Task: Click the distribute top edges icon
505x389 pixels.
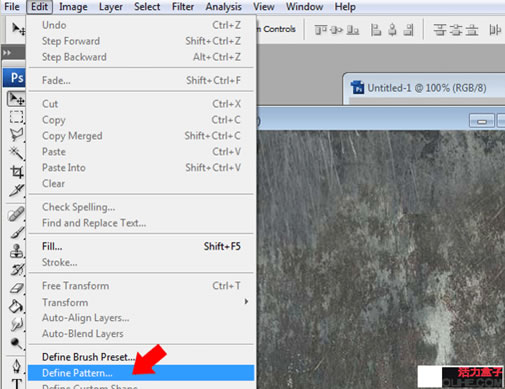Action: tap(440, 30)
